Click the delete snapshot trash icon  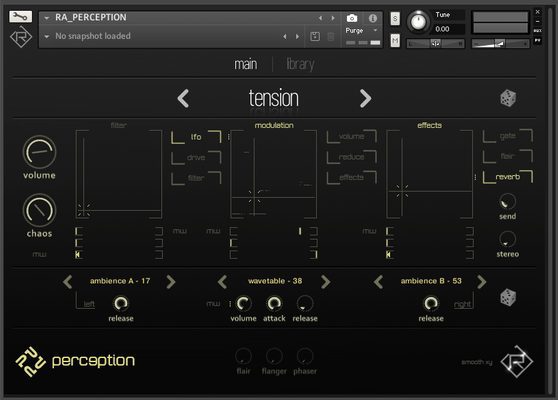331,36
